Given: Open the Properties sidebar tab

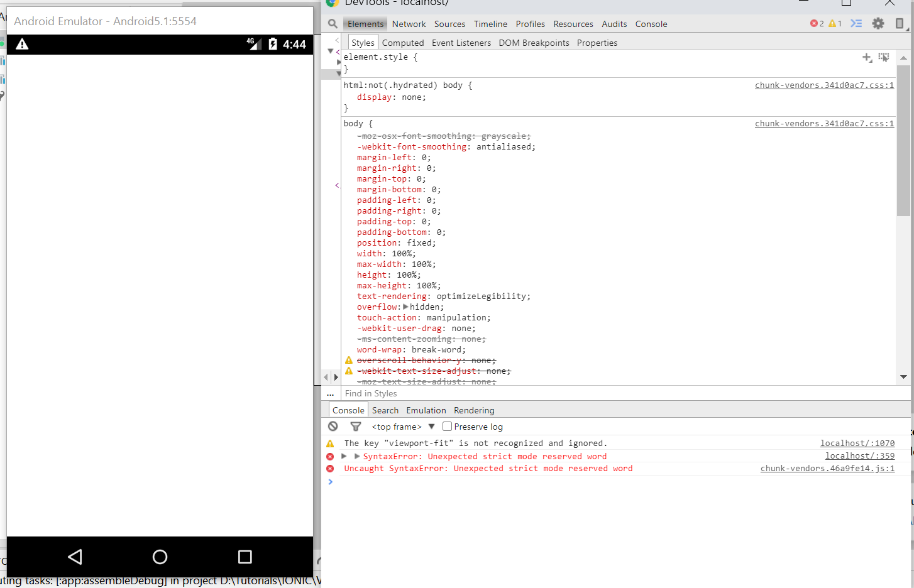Looking at the screenshot, I should coord(597,43).
